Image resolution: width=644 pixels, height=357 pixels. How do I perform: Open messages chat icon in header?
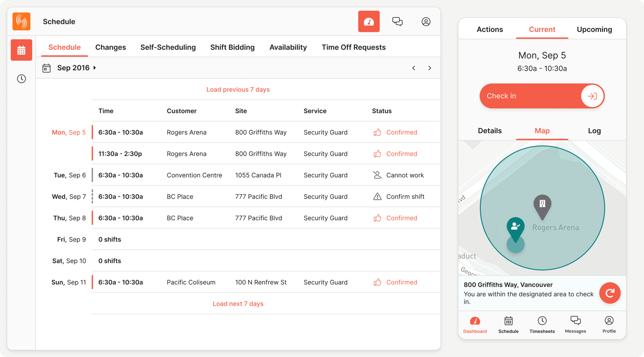point(397,22)
